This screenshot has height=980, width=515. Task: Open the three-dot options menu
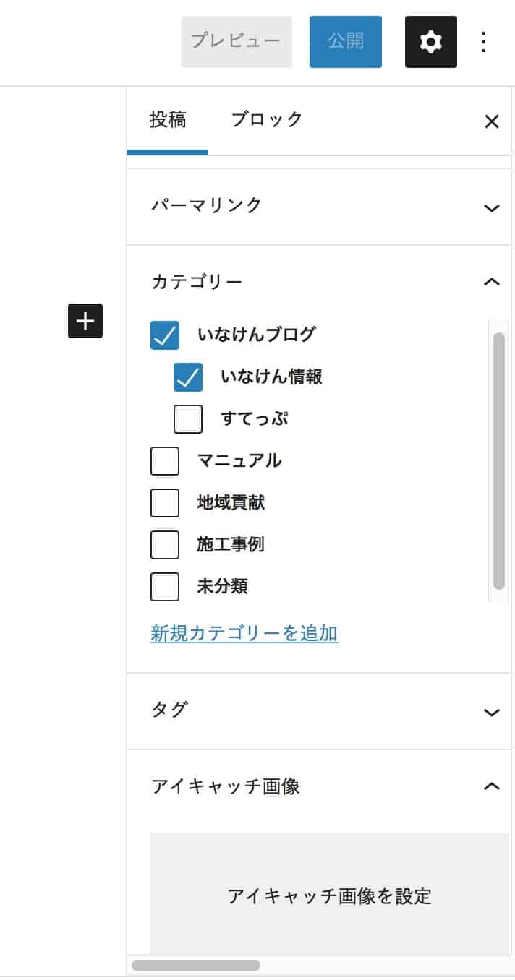pos(483,42)
